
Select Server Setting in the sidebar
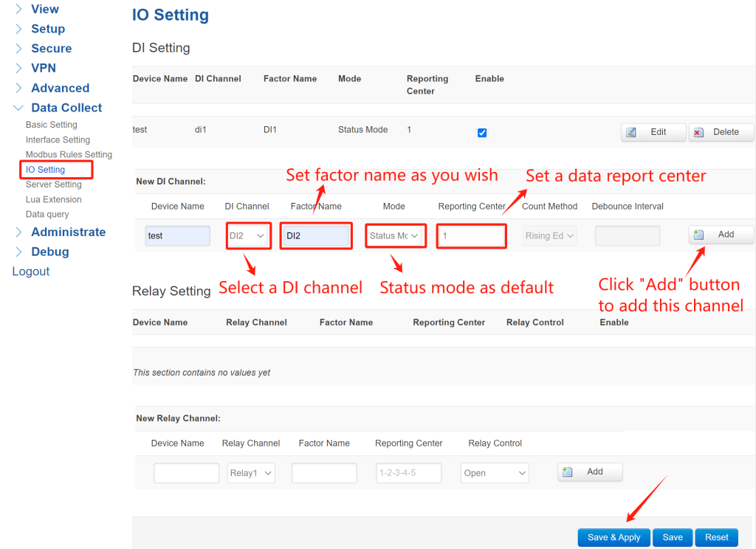(53, 184)
